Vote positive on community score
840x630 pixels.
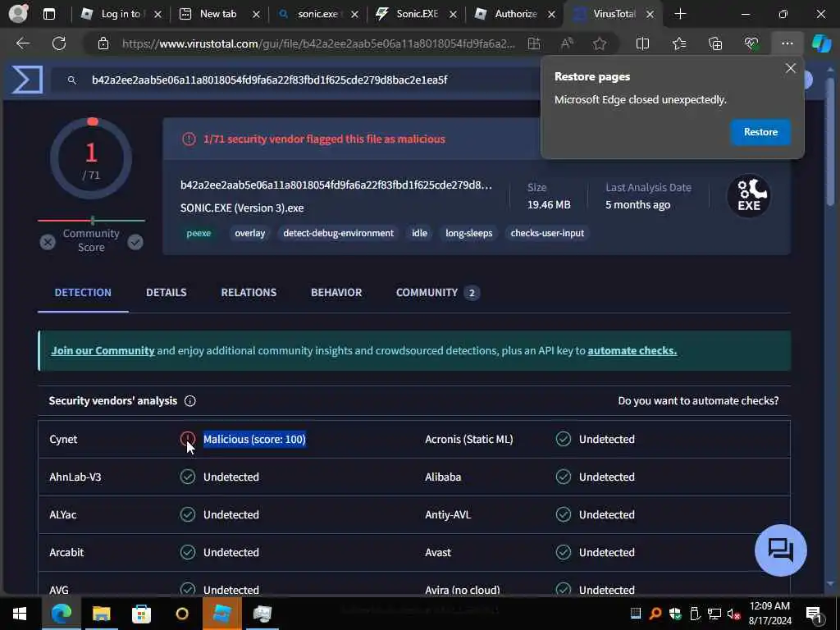pos(135,242)
